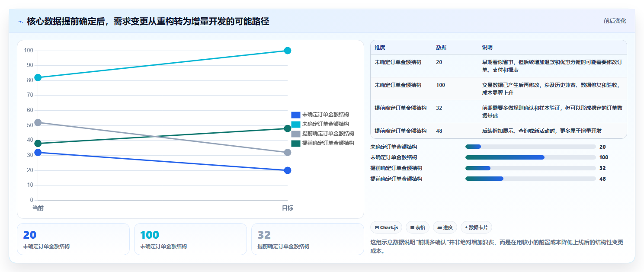Click the 表格 tag chip
The width and height of the screenshot is (644, 272).
click(x=417, y=227)
